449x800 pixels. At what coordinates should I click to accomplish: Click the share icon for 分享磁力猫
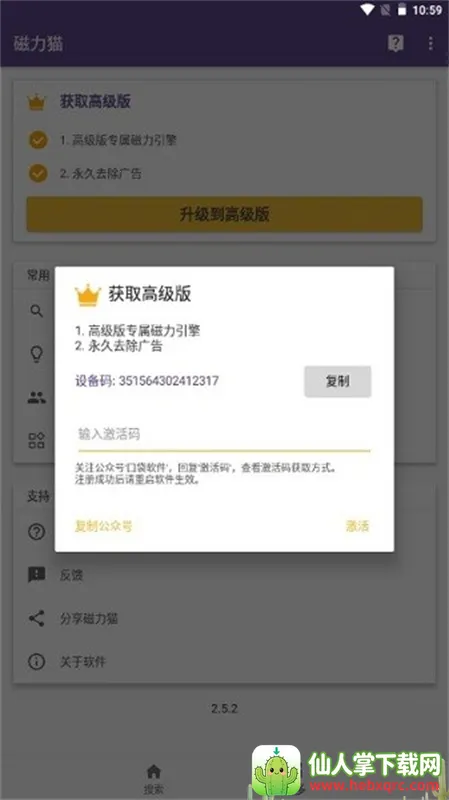pos(37,618)
